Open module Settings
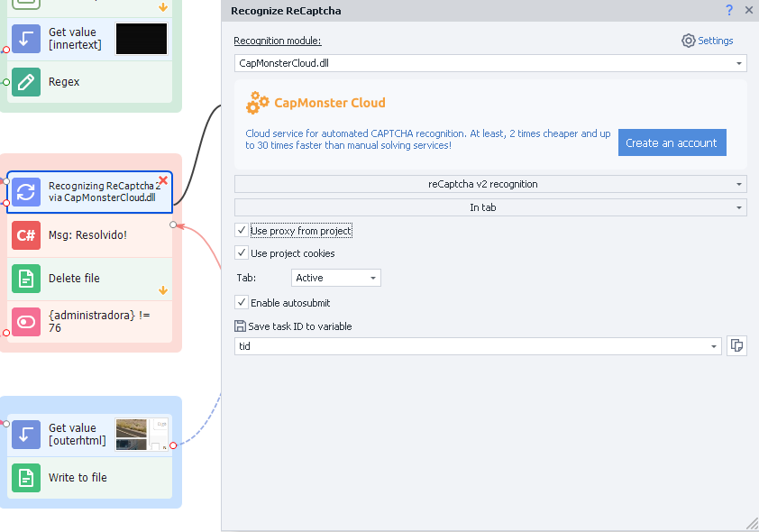 coord(708,41)
